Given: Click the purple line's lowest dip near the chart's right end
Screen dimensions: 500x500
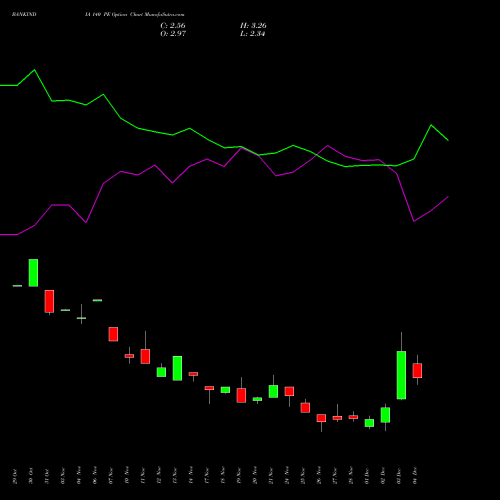Looking at the screenshot, I should pos(414,221).
